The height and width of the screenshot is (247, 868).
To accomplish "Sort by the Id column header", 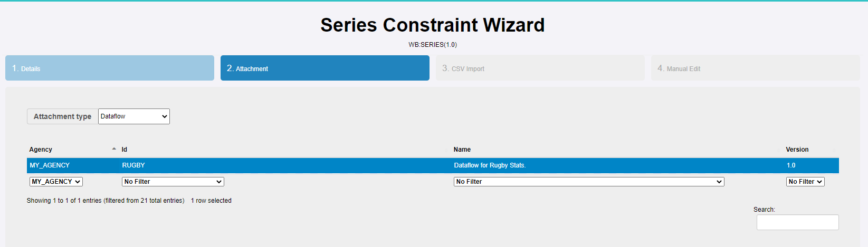I will (125, 150).
